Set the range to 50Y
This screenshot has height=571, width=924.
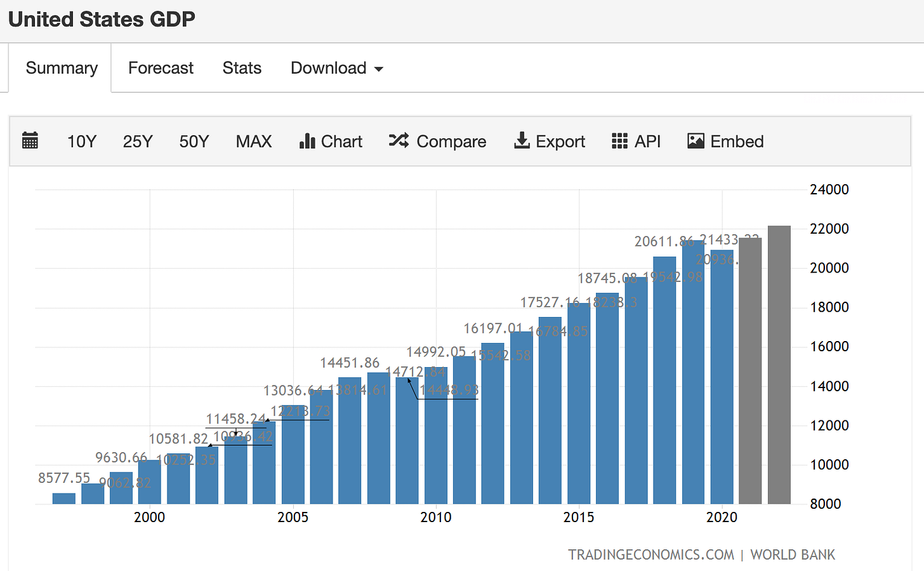(194, 141)
